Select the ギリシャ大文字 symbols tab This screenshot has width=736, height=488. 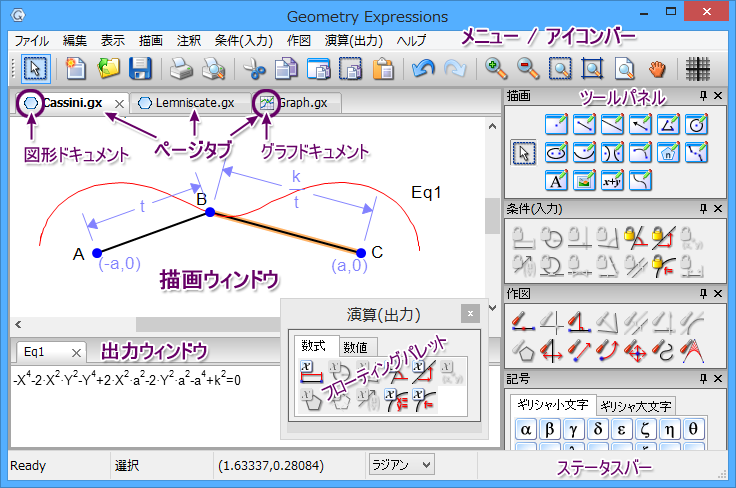pyautogui.click(x=636, y=406)
